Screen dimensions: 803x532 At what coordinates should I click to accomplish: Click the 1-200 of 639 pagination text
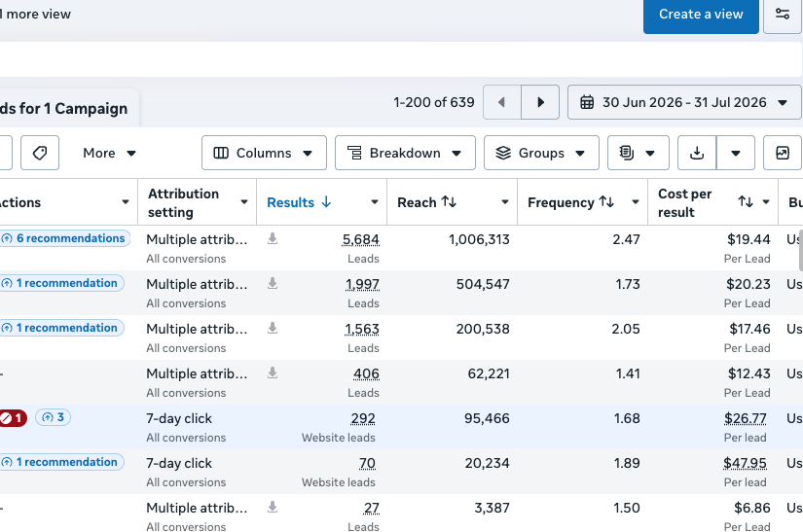(434, 102)
